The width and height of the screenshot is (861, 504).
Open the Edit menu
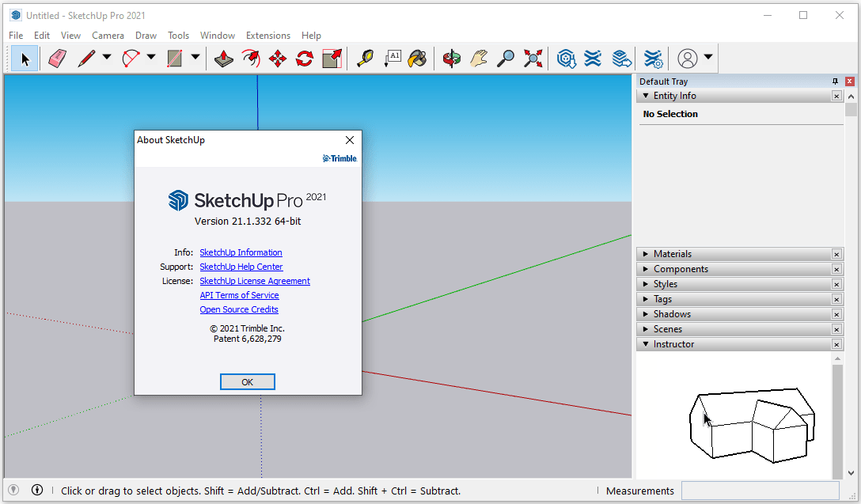42,35
